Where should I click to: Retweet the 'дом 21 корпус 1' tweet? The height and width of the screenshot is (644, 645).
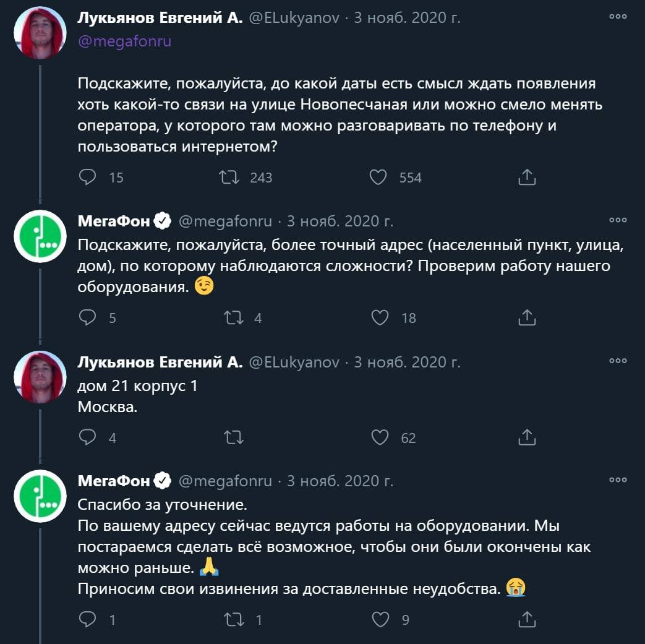click(x=234, y=437)
